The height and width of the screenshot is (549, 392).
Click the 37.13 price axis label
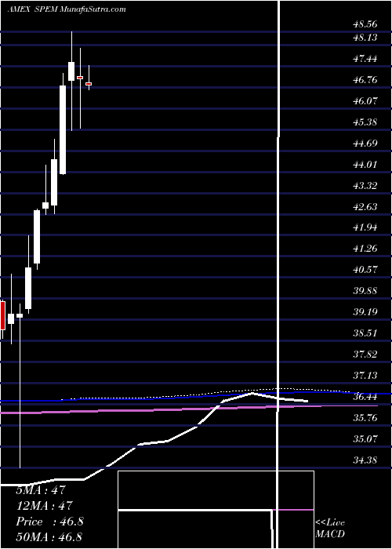(365, 376)
